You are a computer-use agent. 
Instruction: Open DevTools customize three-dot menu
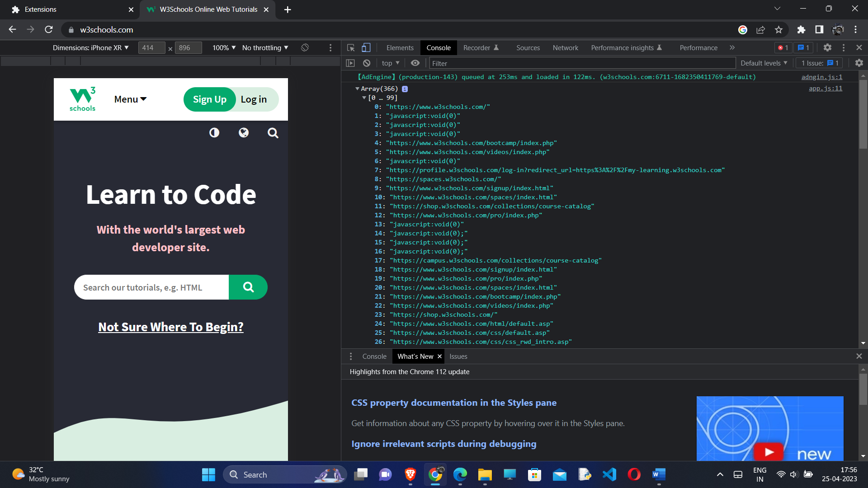[844, 47]
